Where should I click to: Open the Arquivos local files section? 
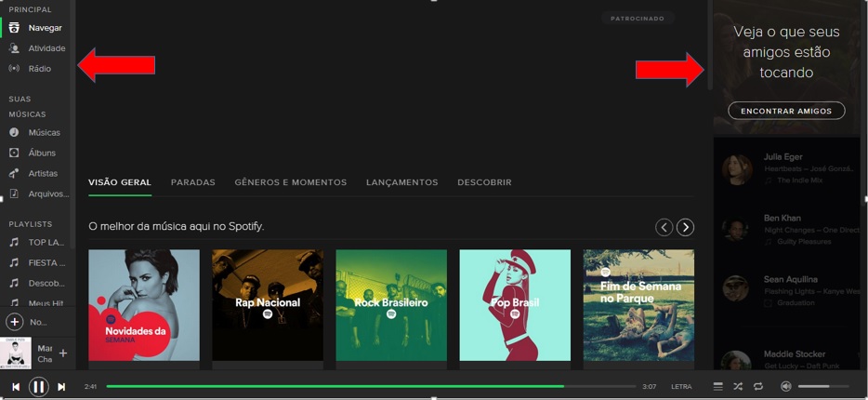(x=39, y=193)
